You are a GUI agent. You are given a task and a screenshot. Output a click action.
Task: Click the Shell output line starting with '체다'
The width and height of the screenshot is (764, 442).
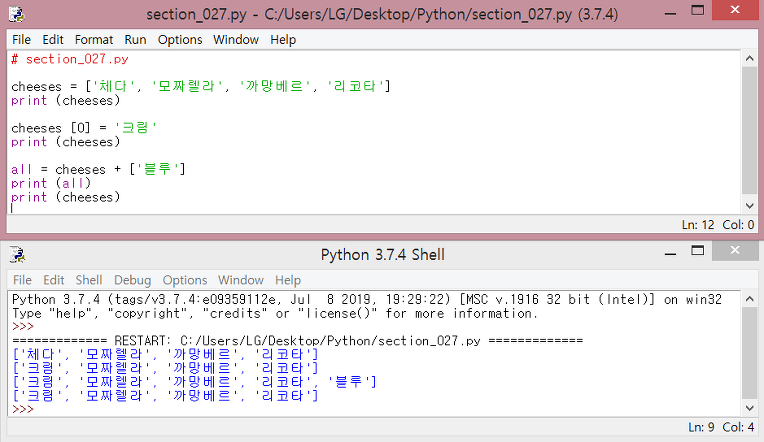[x=165, y=354]
